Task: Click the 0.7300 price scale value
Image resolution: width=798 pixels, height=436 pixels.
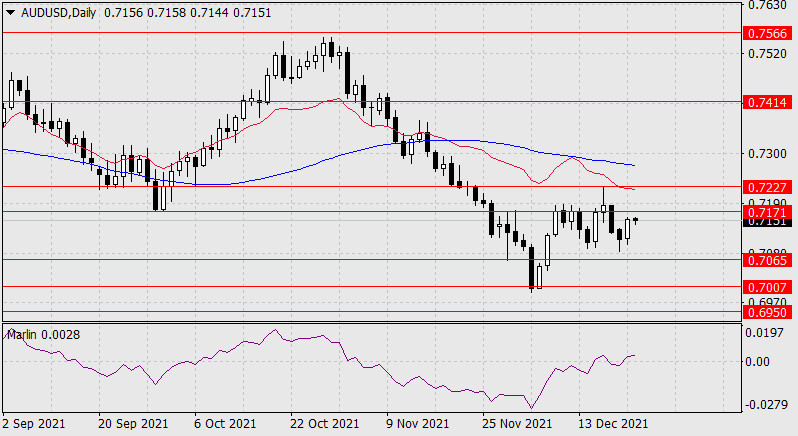Action: click(767, 154)
